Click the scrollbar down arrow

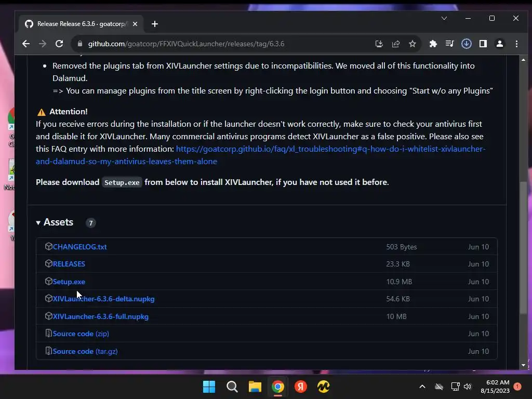pyautogui.click(x=524, y=365)
